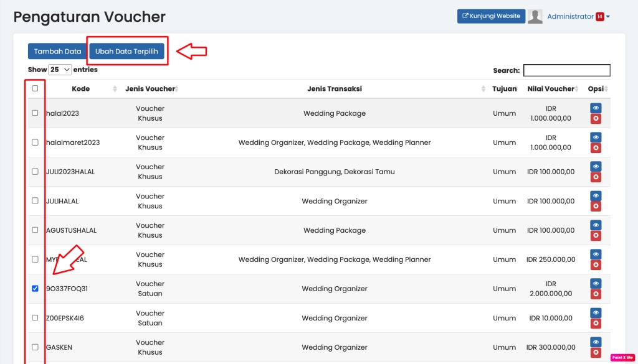Click inside the Search input field
The image size is (638, 364).
[x=566, y=70]
